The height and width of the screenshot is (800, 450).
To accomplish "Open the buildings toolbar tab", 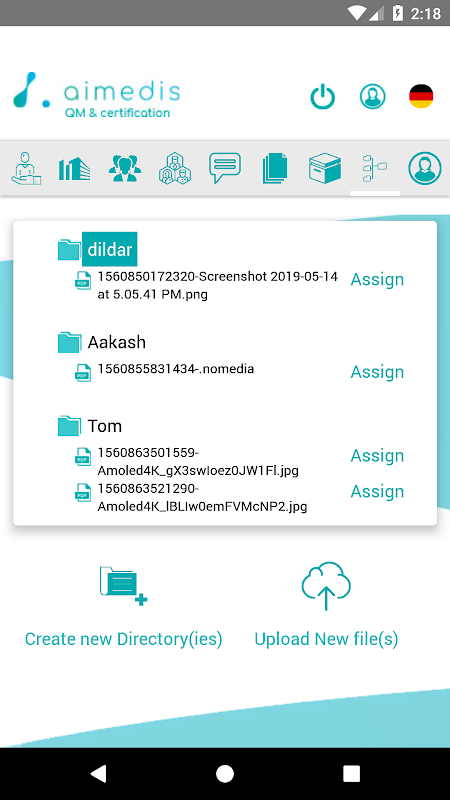I will click(74, 169).
